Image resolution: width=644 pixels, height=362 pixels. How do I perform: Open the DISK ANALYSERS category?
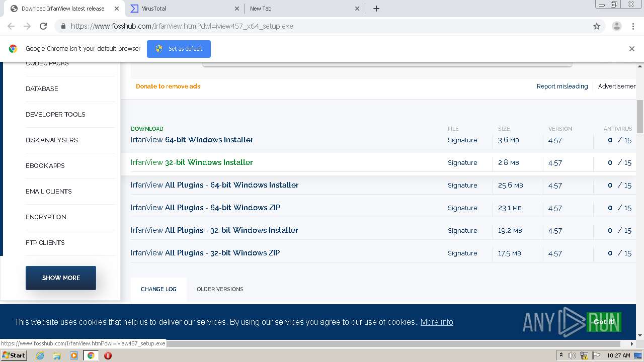[51, 140]
